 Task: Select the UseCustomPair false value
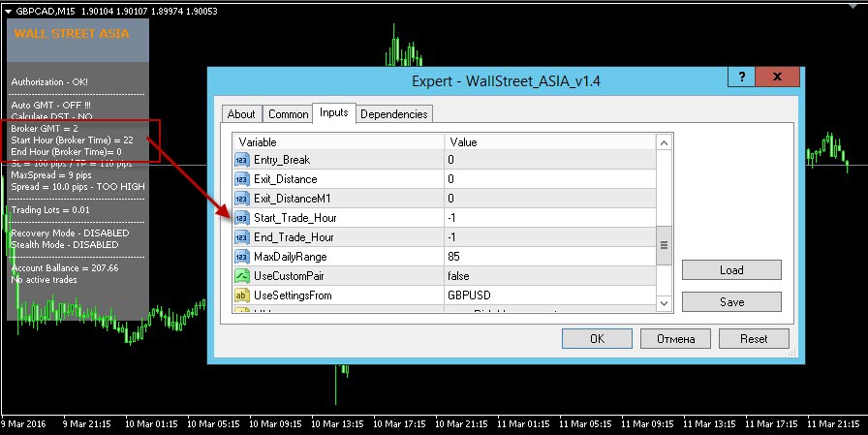(x=550, y=276)
